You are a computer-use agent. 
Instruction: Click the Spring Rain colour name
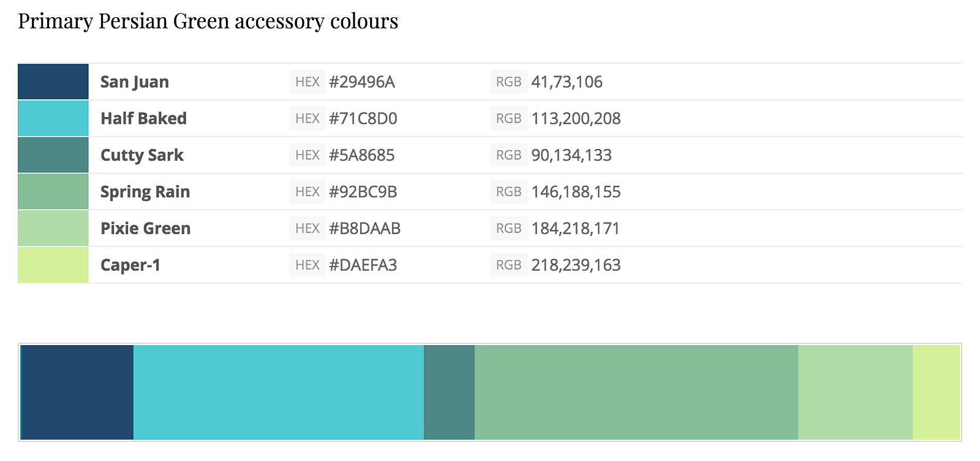click(145, 192)
